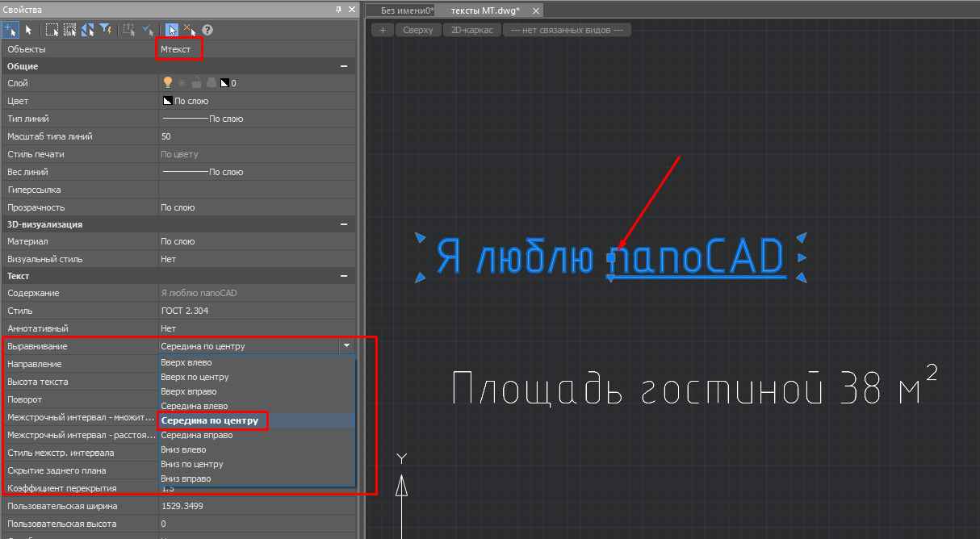Click the plain arrow cursor icon left of the dashed-rectangle icon

[x=29, y=30]
